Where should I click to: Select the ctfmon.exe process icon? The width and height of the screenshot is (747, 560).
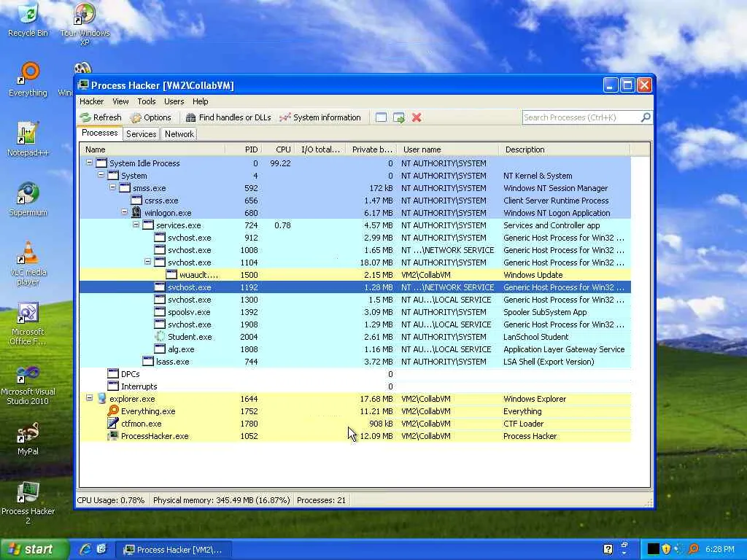coord(113,423)
